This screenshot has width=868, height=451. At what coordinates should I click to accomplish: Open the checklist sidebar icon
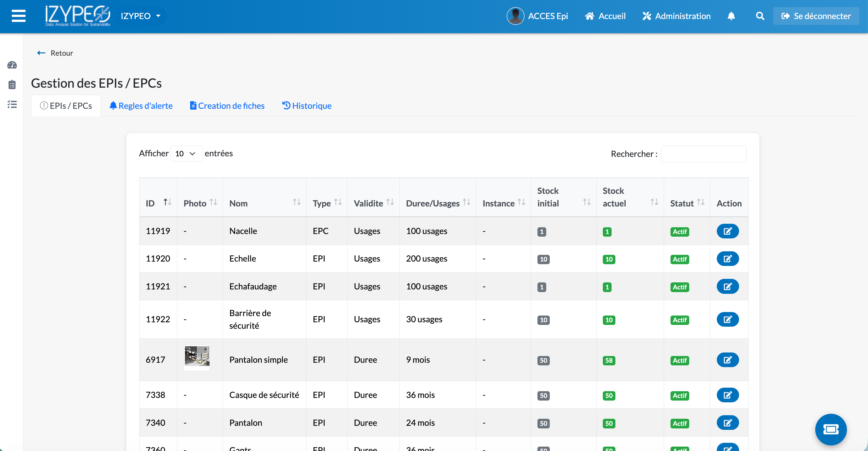[12, 104]
